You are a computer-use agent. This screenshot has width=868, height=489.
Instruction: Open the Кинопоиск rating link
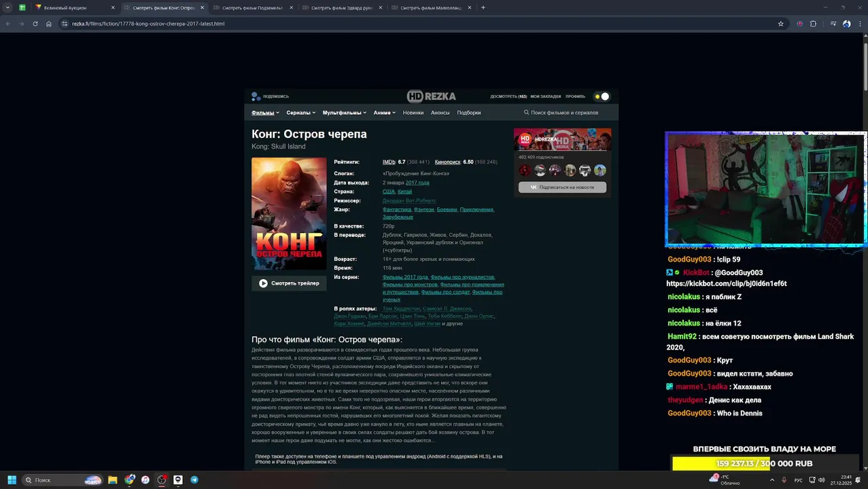447,162
